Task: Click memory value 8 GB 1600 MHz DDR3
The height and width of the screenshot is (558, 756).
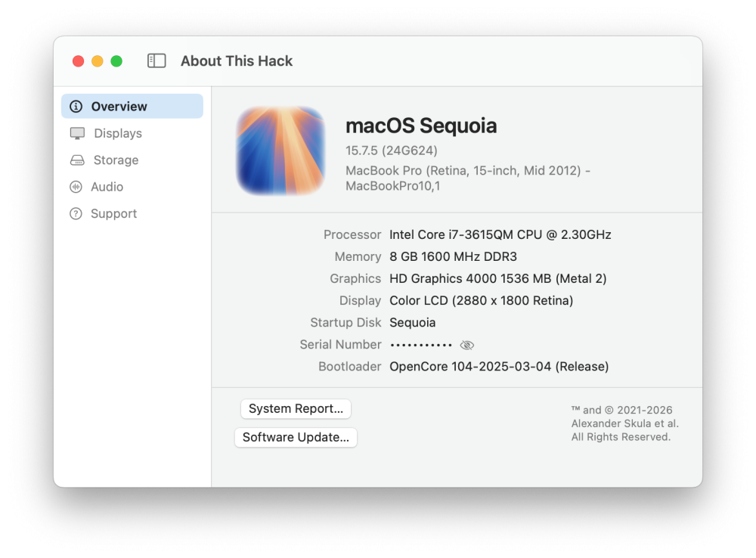Action: [x=453, y=256]
